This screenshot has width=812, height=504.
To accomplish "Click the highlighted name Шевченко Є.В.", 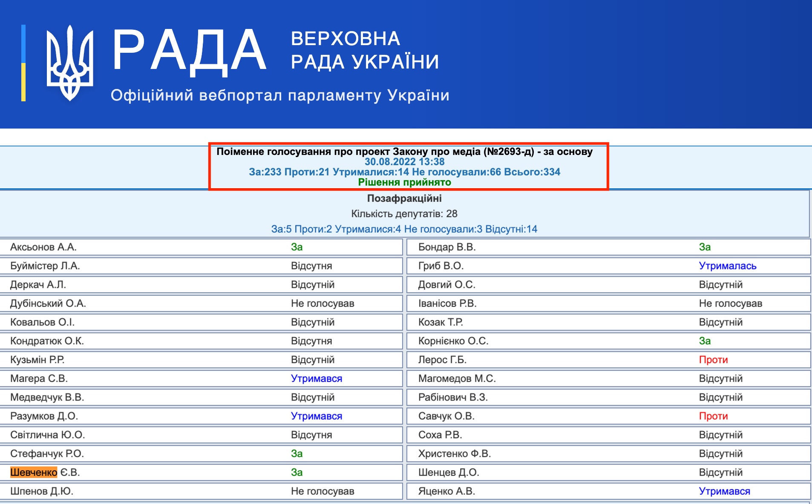I will pos(45,472).
